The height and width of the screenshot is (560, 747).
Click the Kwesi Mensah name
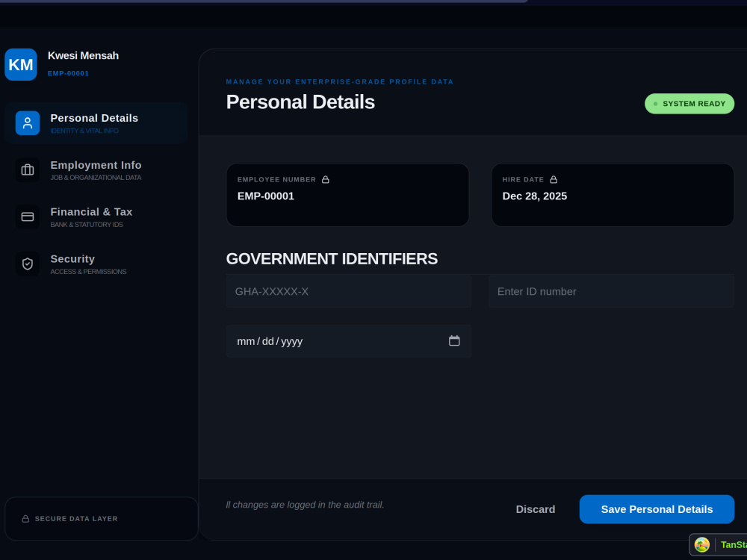point(84,56)
